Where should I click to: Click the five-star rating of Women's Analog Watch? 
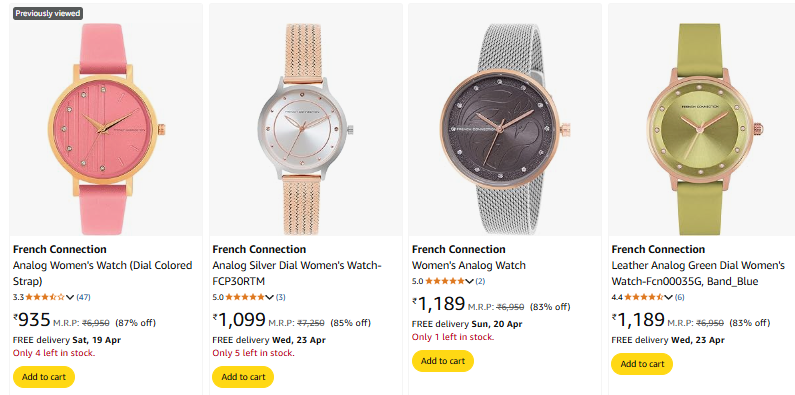[x=445, y=281]
